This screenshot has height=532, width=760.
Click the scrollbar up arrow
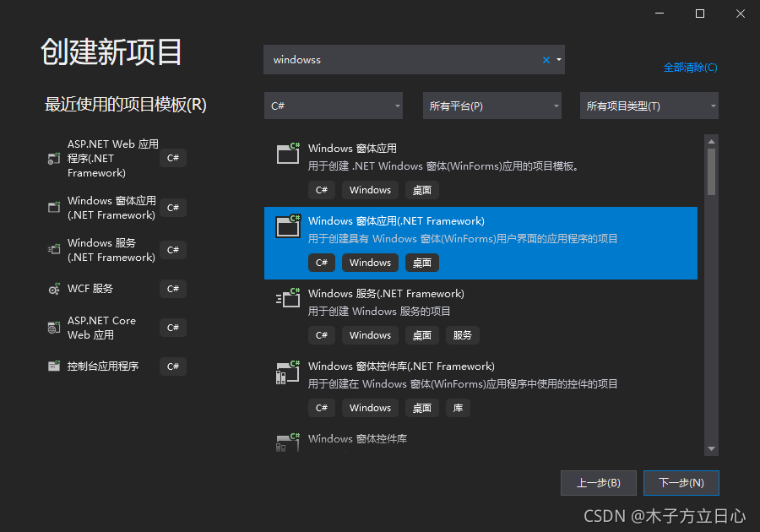pos(712,142)
